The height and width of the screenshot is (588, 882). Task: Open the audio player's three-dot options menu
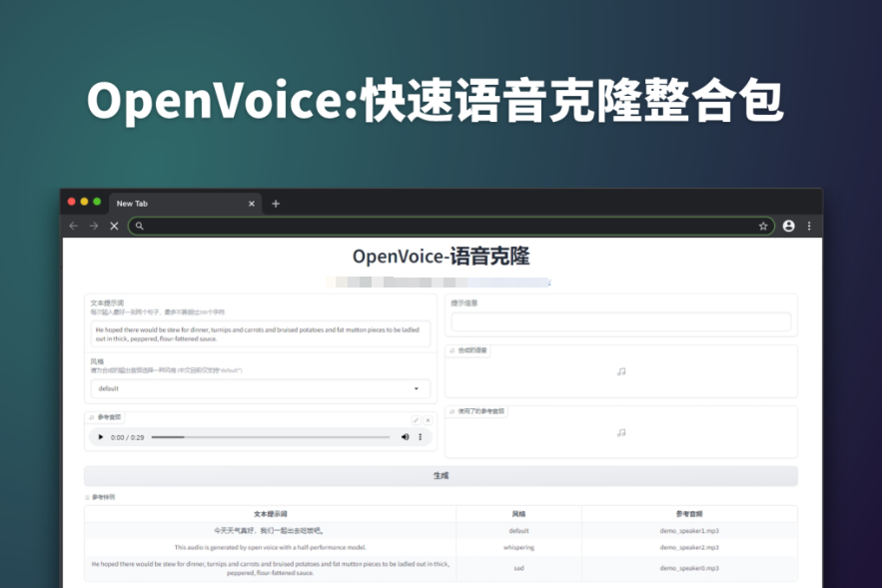(x=421, y=437)
